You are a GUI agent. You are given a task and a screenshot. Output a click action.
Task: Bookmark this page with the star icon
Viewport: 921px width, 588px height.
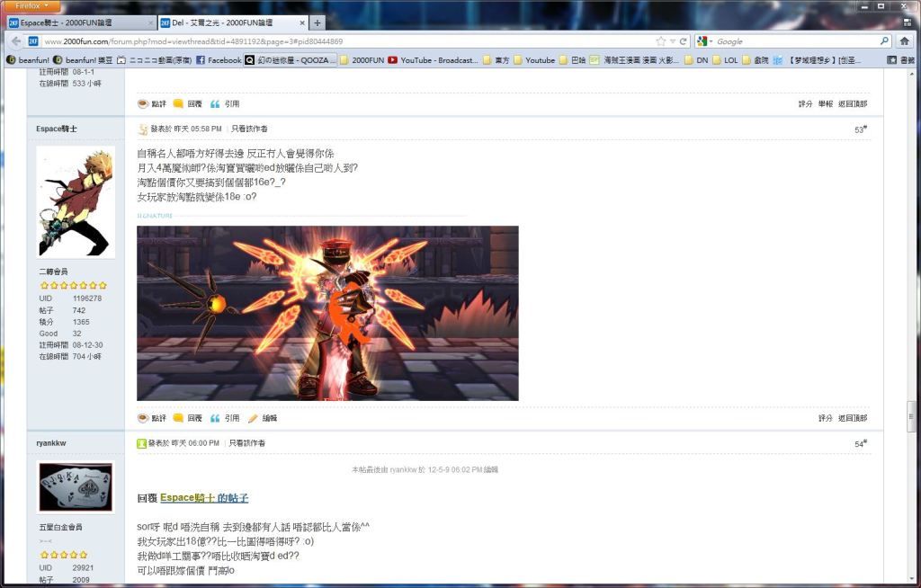click(x=661, y=41)
